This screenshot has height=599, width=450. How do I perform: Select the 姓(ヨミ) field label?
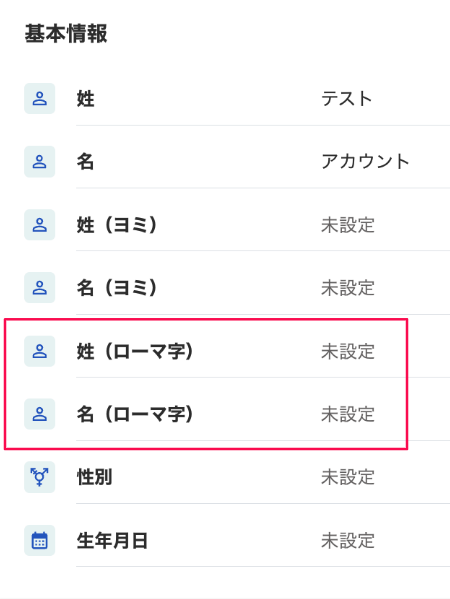pos(117,225)
